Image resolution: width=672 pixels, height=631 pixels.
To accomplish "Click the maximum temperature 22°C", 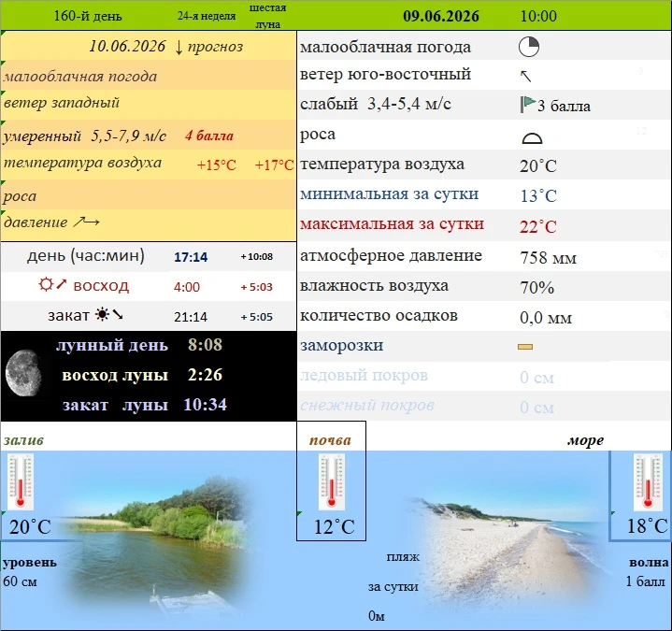I will pyautogui.click(x=538, y=226).
